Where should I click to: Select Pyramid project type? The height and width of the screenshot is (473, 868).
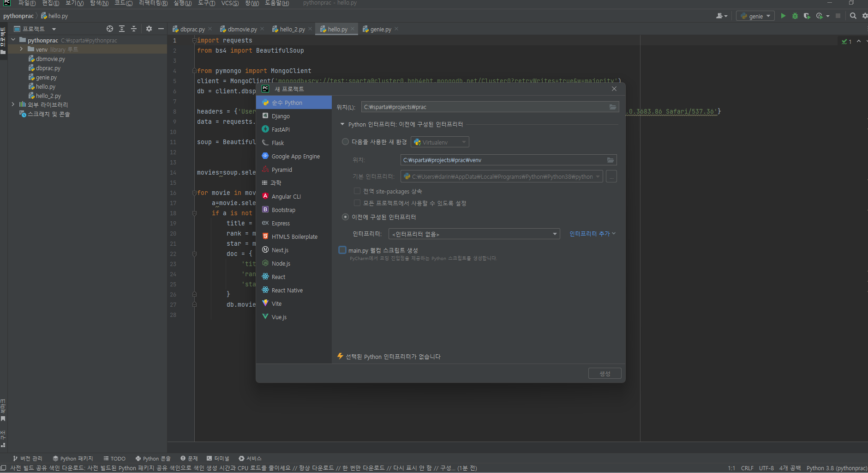tap(294, 170)
